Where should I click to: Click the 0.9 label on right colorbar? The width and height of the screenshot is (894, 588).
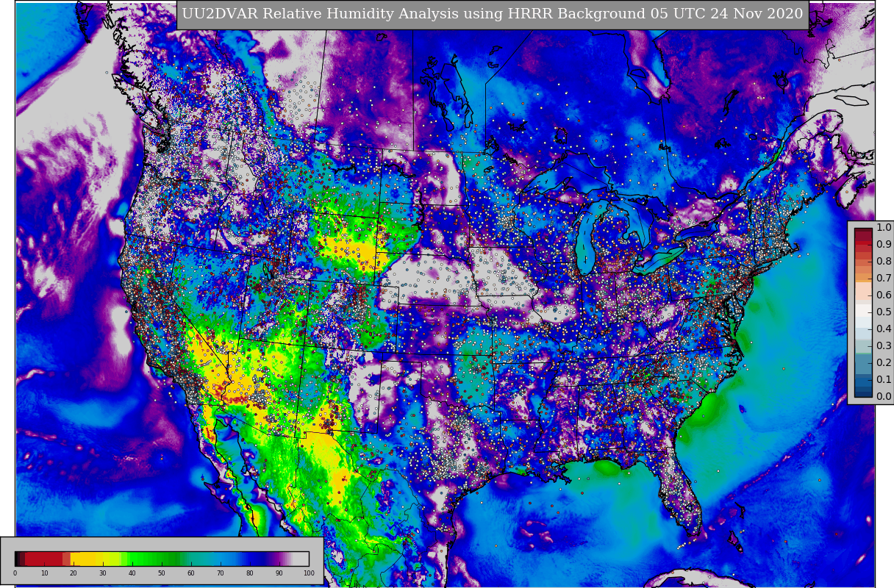pos(884,245)
